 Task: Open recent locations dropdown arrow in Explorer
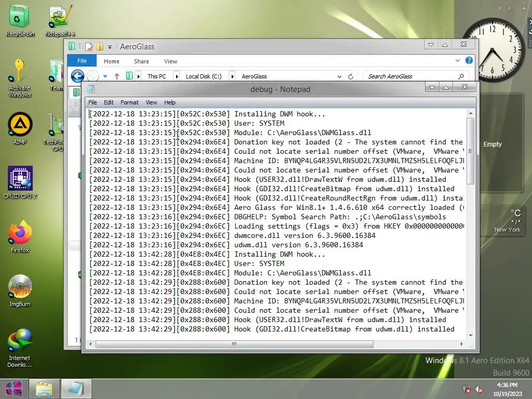tap(105, 76)
